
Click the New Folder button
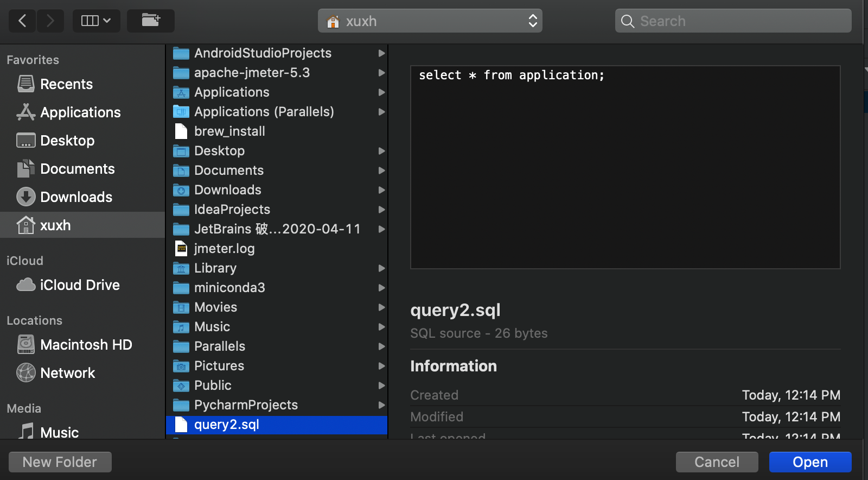coord(60,462)
